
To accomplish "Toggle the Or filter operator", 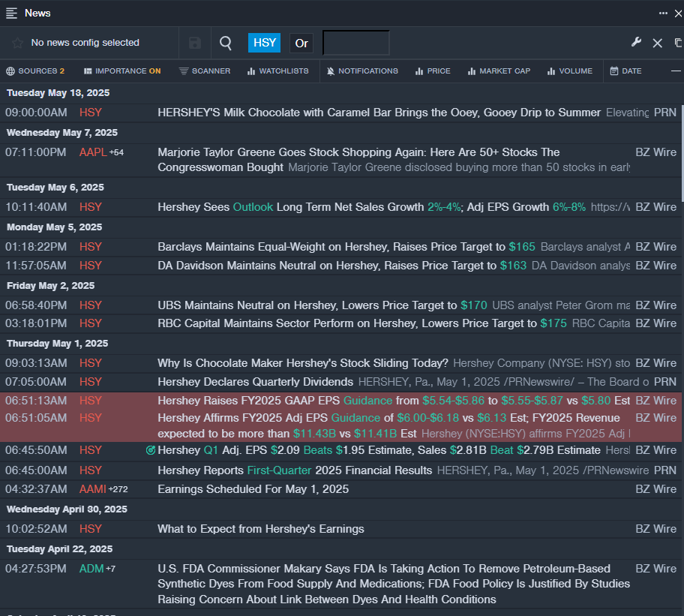I will coord(301,44).
